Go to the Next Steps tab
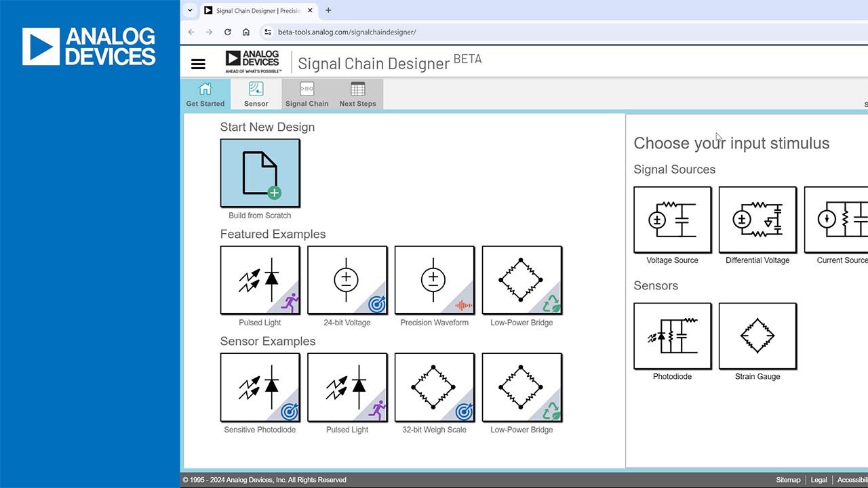 pos(357,94)
